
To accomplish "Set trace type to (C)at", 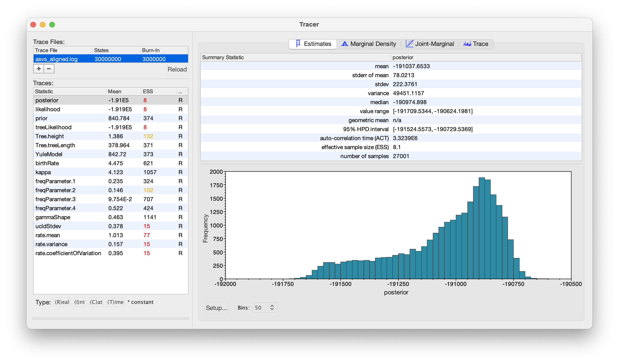I will point(96,302).
